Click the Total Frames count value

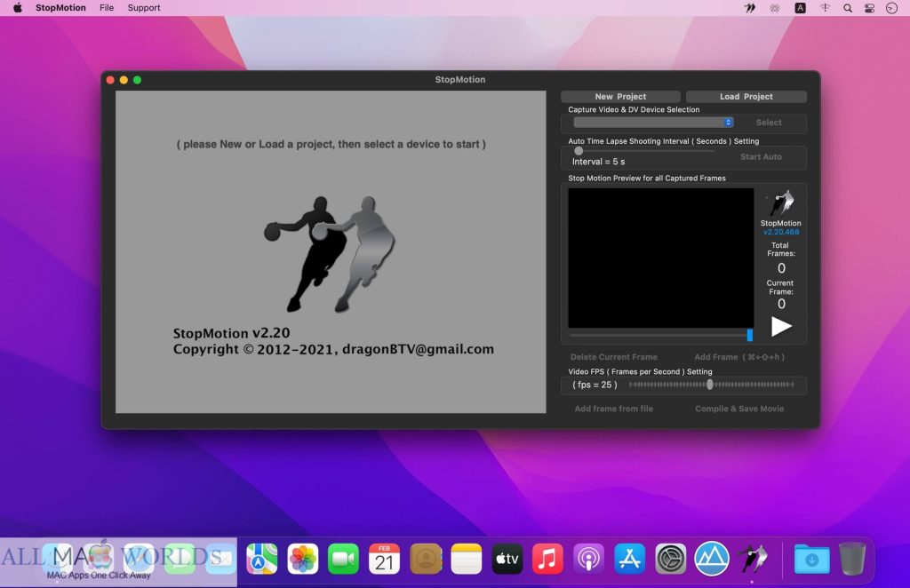point(781,268)
